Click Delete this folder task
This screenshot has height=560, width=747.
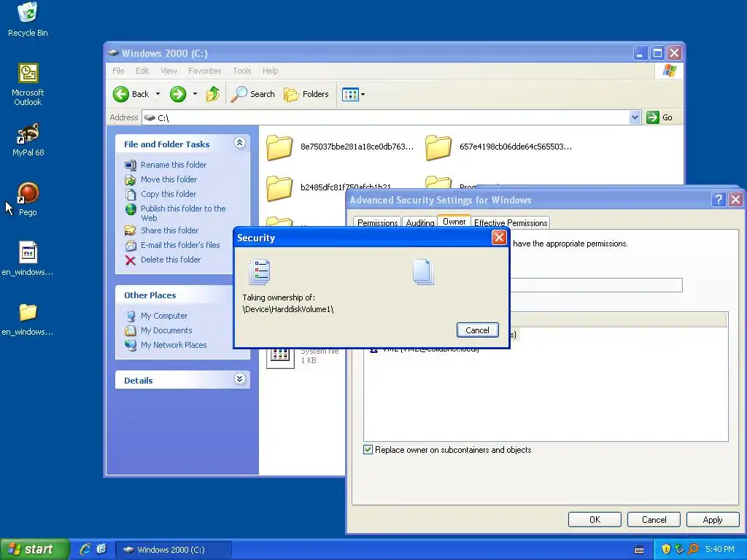171,260
